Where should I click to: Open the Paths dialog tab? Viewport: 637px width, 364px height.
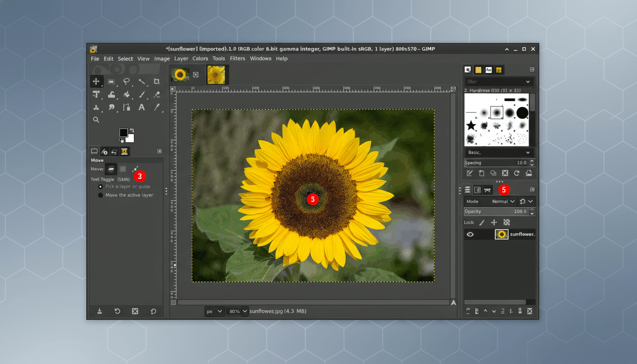coord(487,190)
